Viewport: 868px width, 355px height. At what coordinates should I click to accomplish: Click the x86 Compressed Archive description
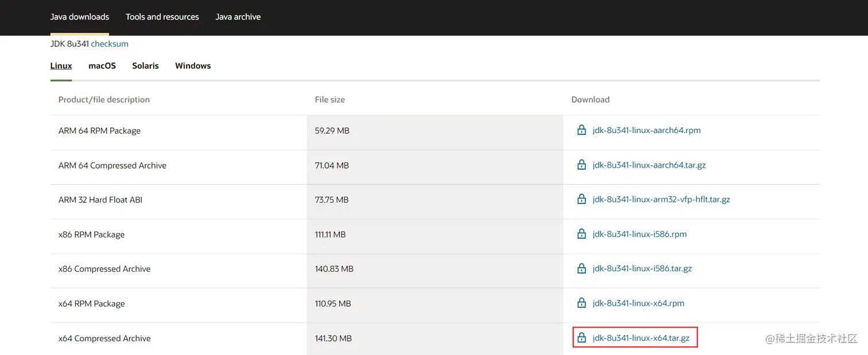tap(104, 269)
